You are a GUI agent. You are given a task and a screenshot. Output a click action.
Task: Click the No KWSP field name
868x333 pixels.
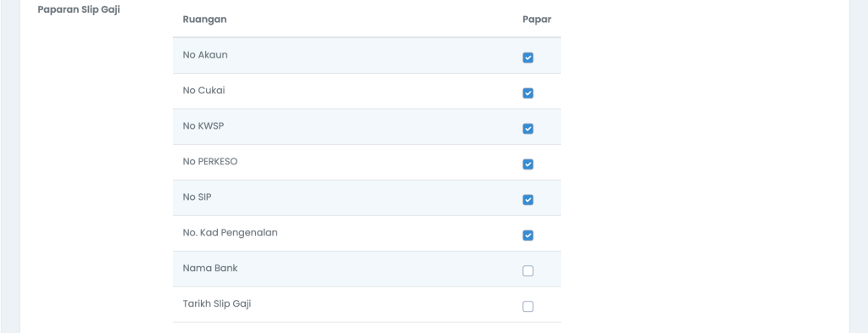[x=203, y=125]
